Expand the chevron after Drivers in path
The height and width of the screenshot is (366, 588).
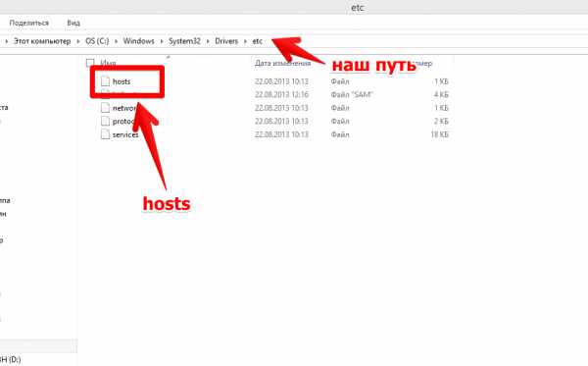pos(245,41)
